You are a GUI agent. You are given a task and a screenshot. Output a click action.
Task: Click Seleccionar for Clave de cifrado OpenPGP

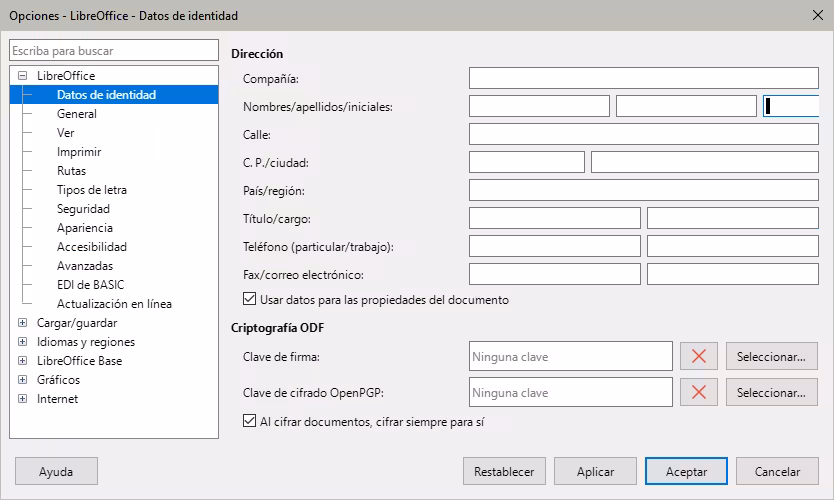coord(771,393)
